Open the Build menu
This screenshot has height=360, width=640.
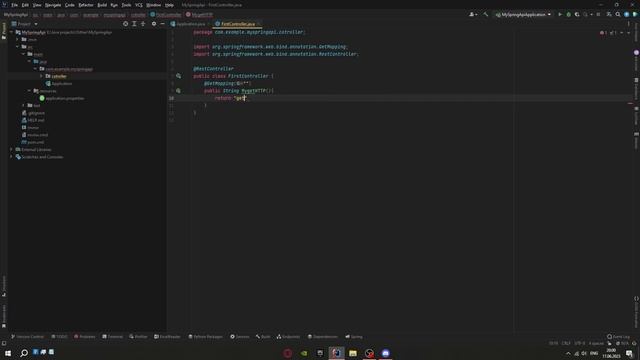(x=102, y=5)
